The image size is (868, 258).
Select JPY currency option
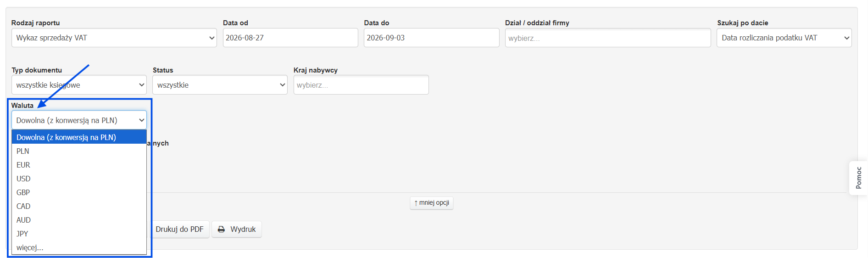pos(79,234)
